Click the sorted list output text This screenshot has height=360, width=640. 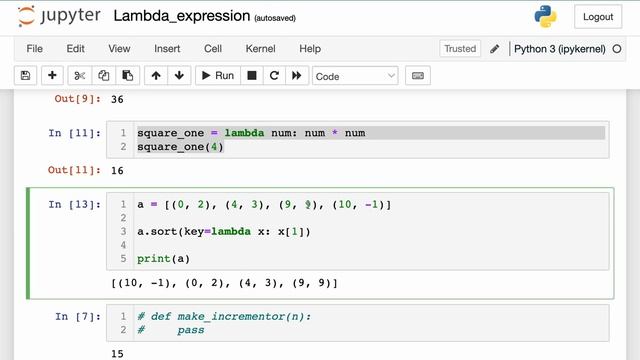point(224,283)
